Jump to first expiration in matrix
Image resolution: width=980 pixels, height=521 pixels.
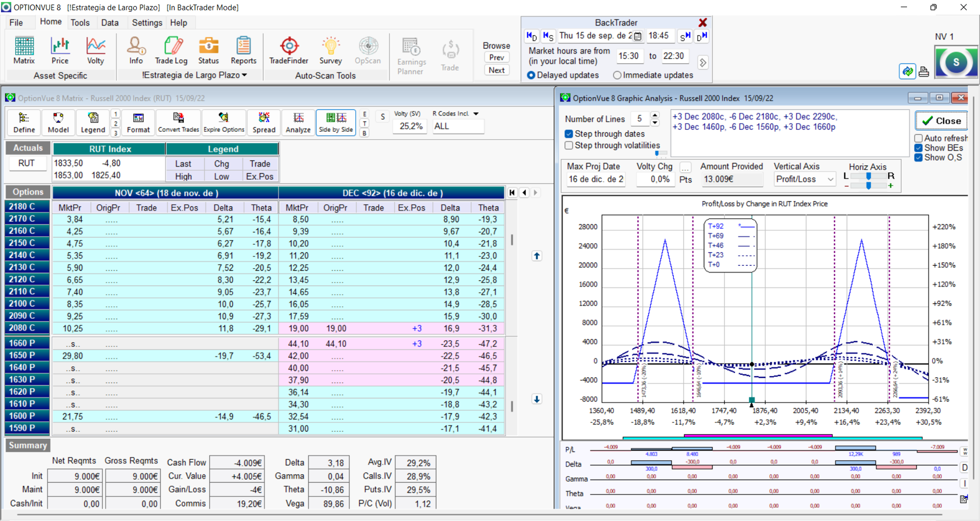point(512,193)
